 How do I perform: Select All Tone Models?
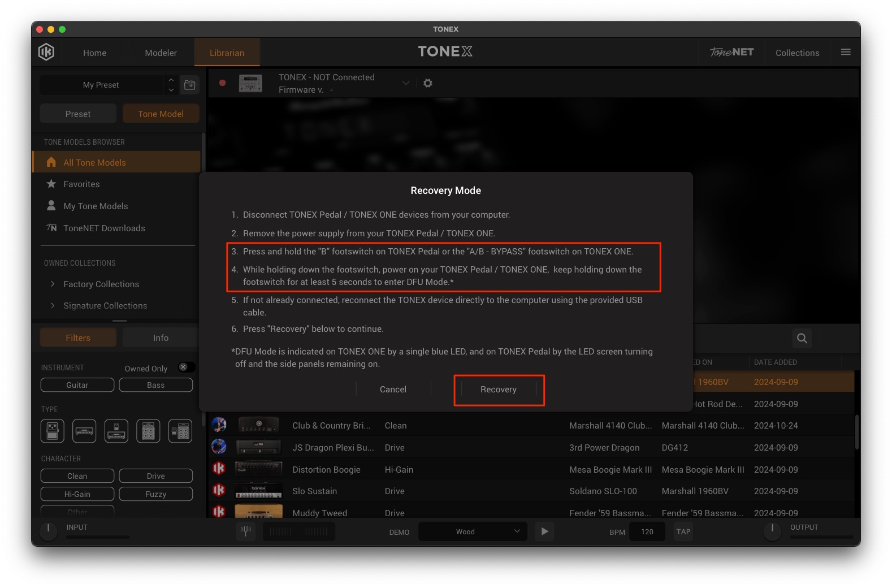click(x=116, y=162)
